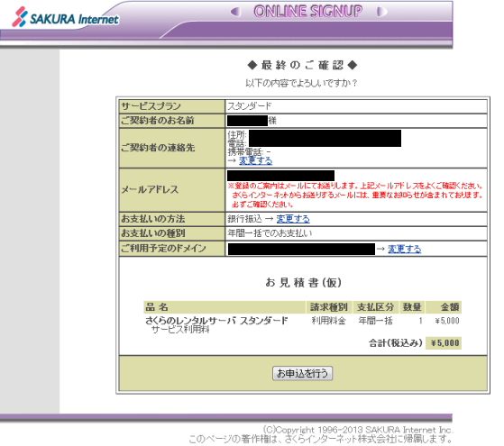Viewport: 504px width, 446px height.
Task: Change payment method via 変更する link
Action: [x=293, y=219]
